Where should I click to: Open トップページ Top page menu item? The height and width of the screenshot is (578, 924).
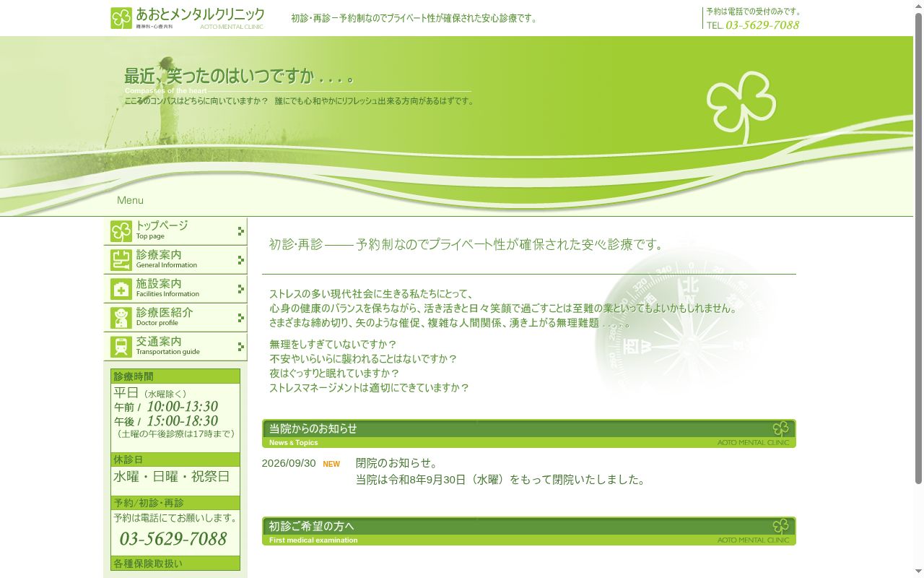coord(175,231)
